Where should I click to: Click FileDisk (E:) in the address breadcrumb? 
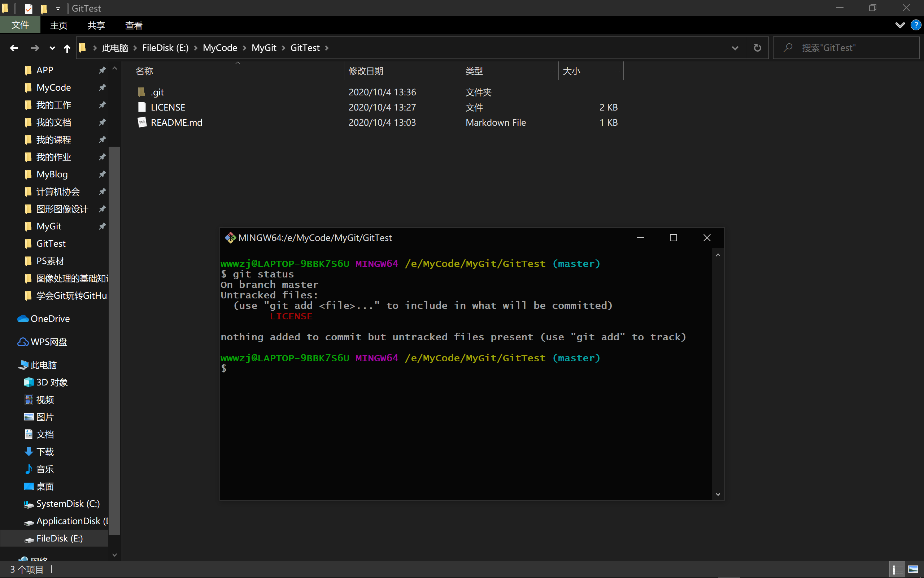pyautogui.click(x=165, y=48)
